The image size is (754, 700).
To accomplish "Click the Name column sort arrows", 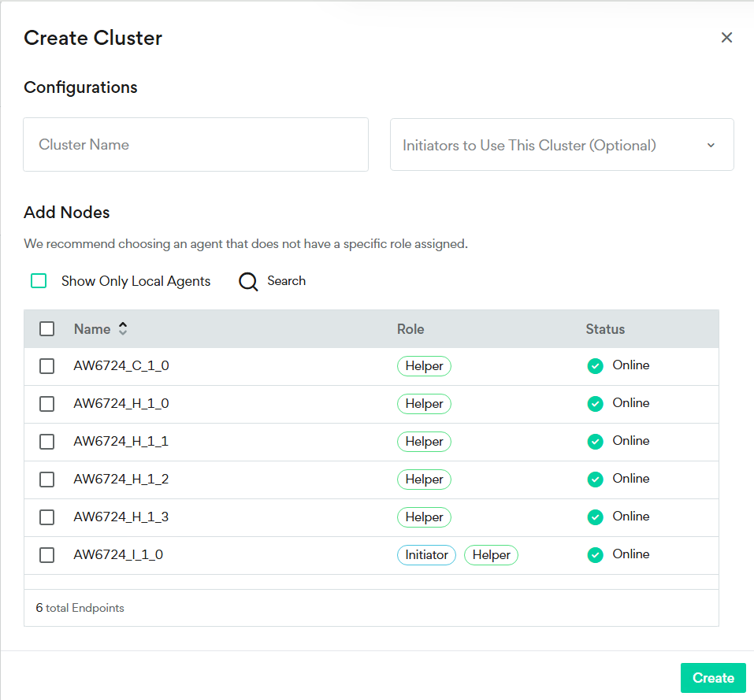I will [123, 329].
